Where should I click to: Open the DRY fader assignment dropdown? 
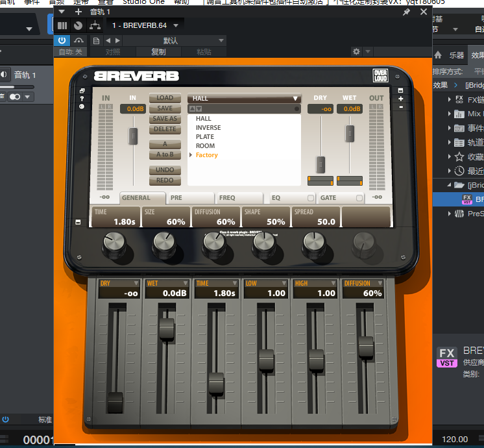pos(136,283)
